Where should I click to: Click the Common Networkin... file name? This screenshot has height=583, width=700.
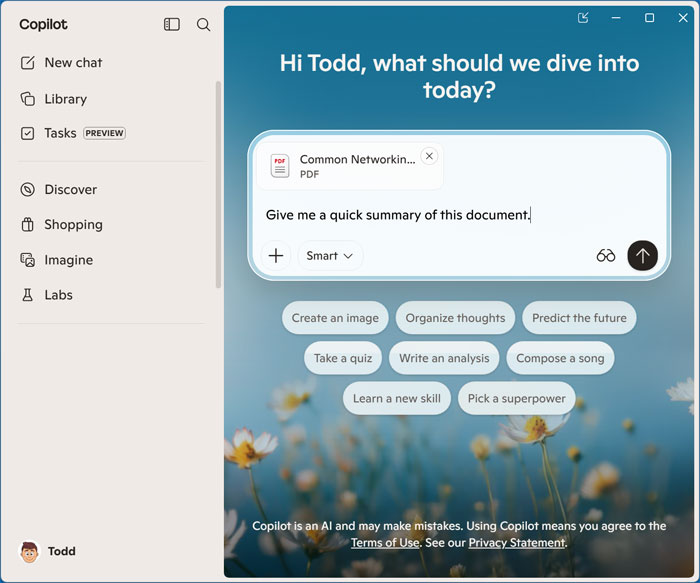tap(357, 159)
